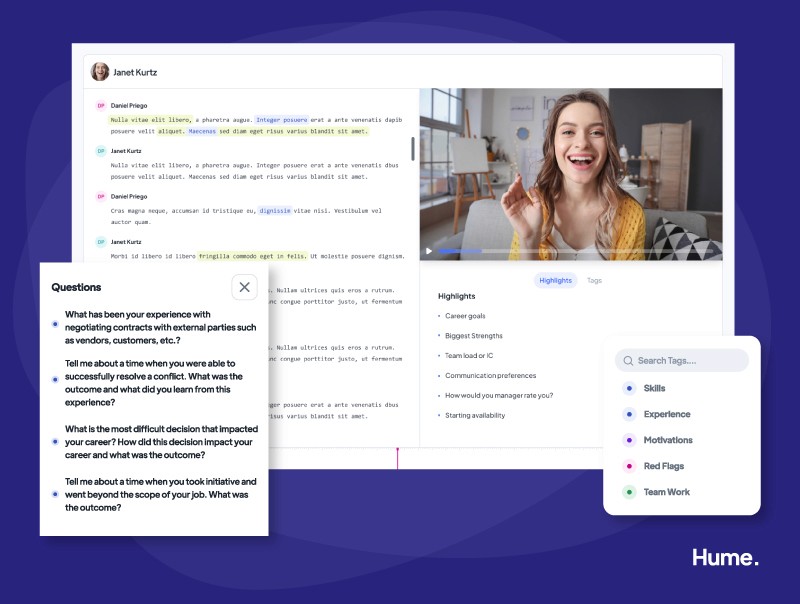This screenshot has height=604, width=800.
Task: Select the Team Work tag
Action: 657,492
